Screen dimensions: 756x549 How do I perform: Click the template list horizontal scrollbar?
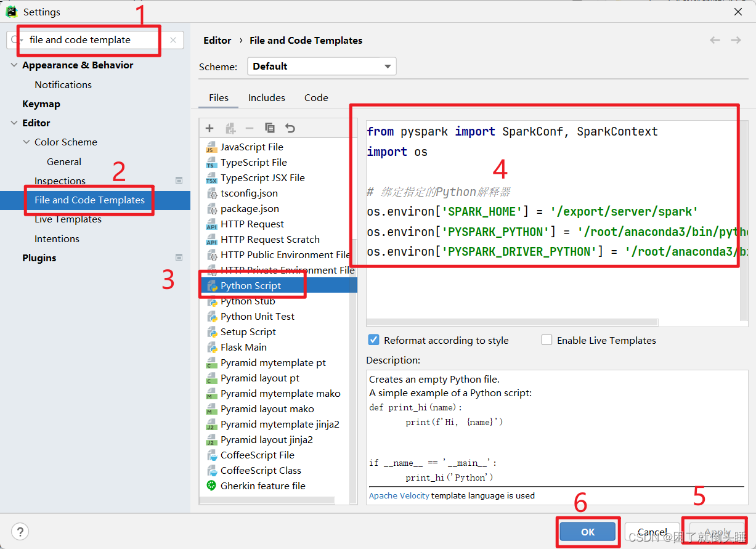[267, 500]
